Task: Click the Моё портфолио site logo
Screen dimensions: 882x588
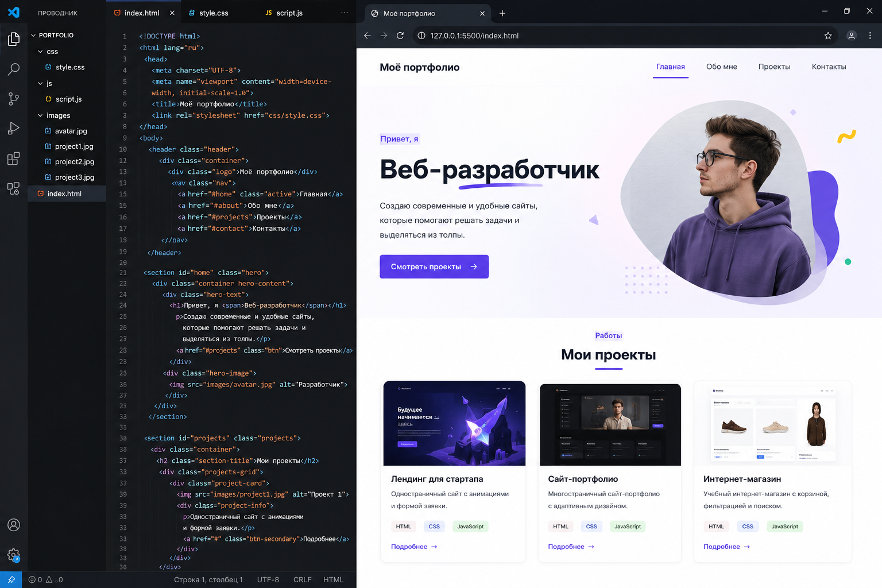Action: coord(420,67)
